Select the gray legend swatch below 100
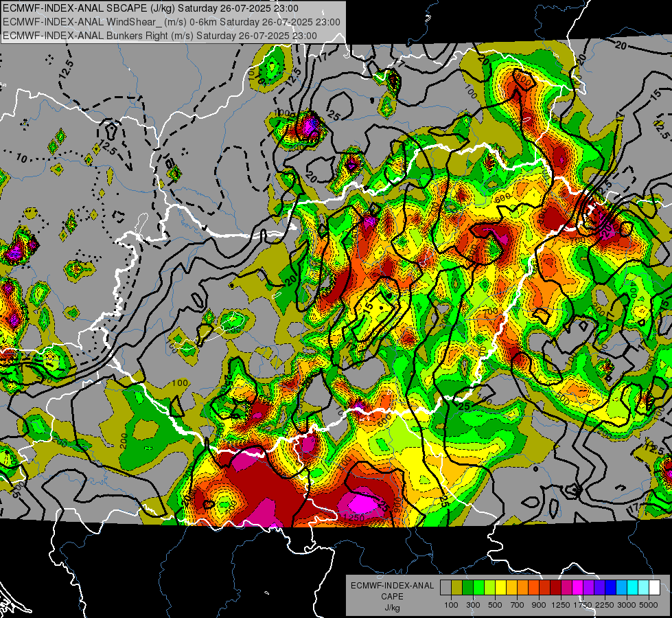 [445, 588]
